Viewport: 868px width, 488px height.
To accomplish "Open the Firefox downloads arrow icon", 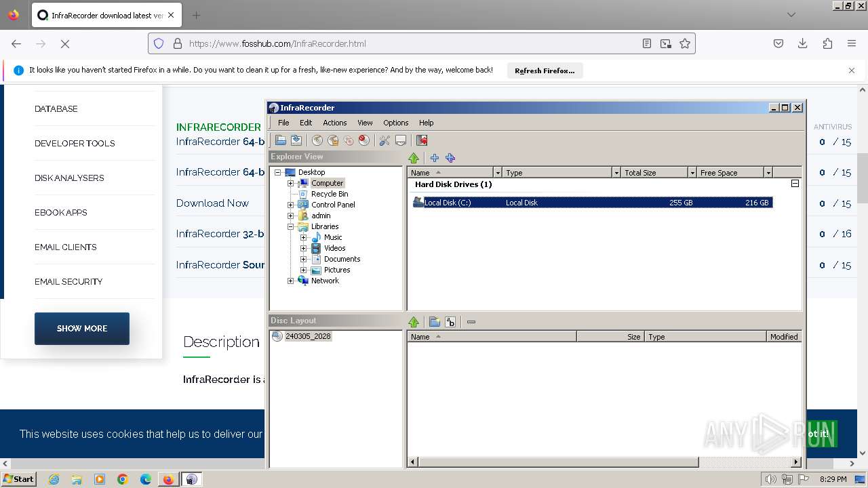I will (x=803, y=43).
